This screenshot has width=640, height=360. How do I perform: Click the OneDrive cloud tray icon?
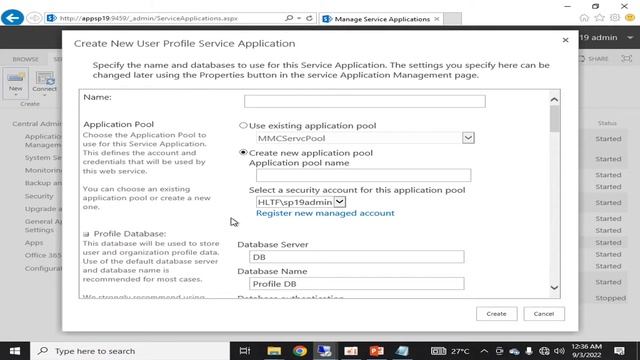click(514, 351)
